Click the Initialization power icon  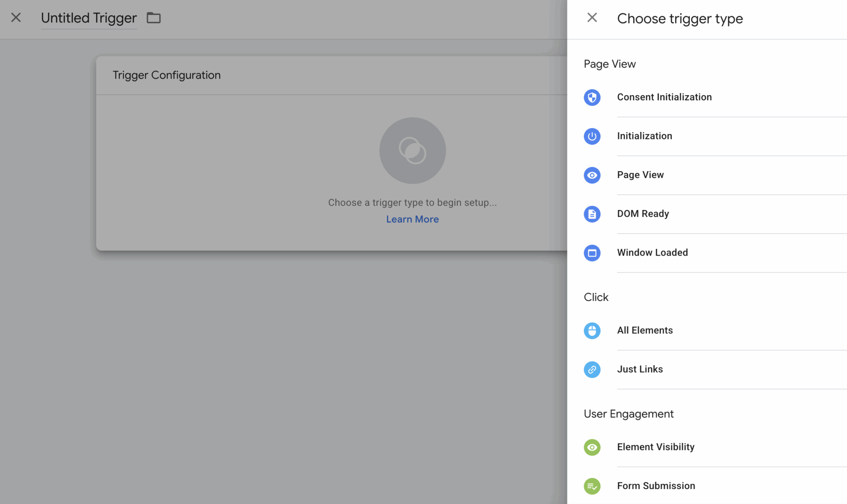(592, 136)
